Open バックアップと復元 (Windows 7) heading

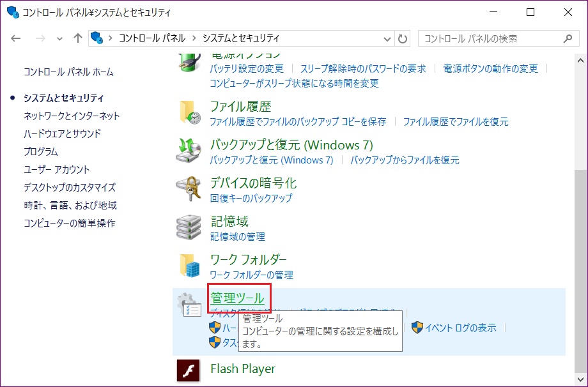click(x=291, y=145)
